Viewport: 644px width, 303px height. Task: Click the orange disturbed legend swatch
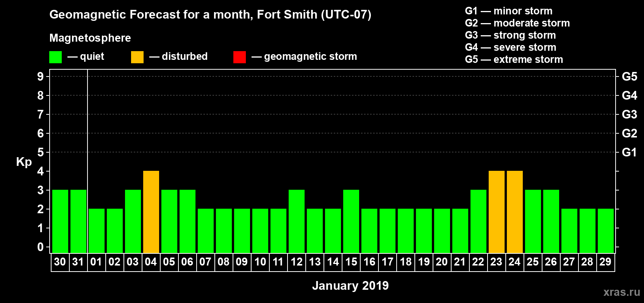point(137,57)
